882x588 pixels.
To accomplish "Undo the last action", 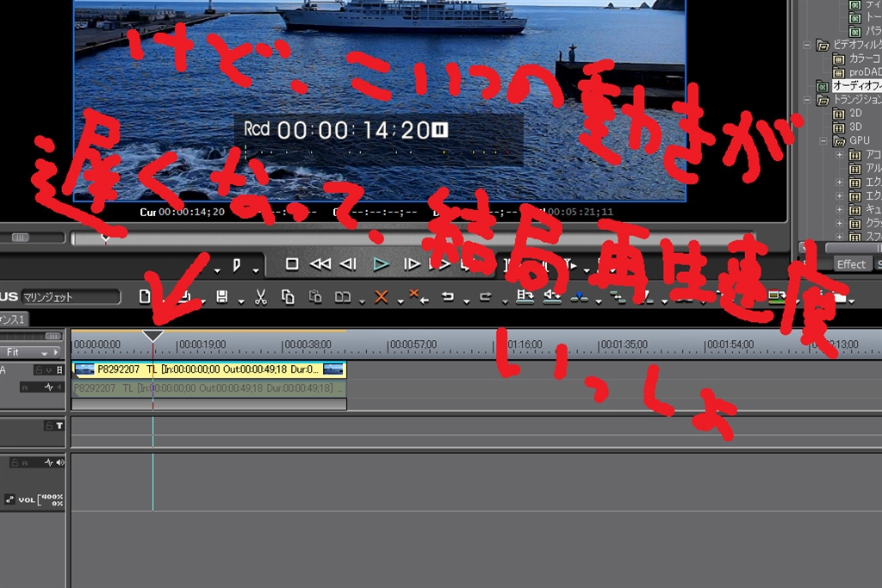I will pos(448,296).
